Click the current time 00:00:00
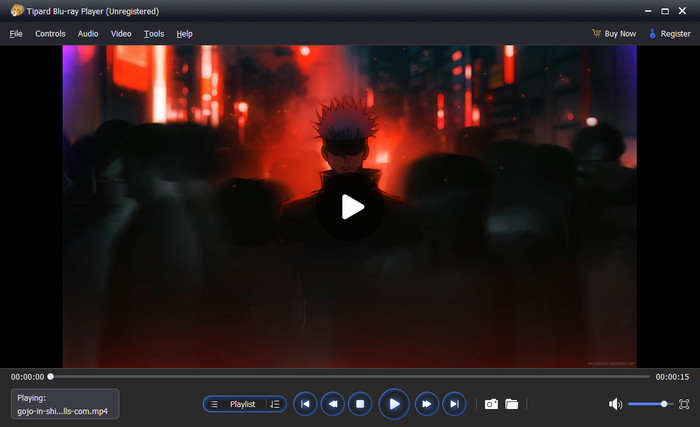This screenshot has width=700, height=427. coord(27,377)
